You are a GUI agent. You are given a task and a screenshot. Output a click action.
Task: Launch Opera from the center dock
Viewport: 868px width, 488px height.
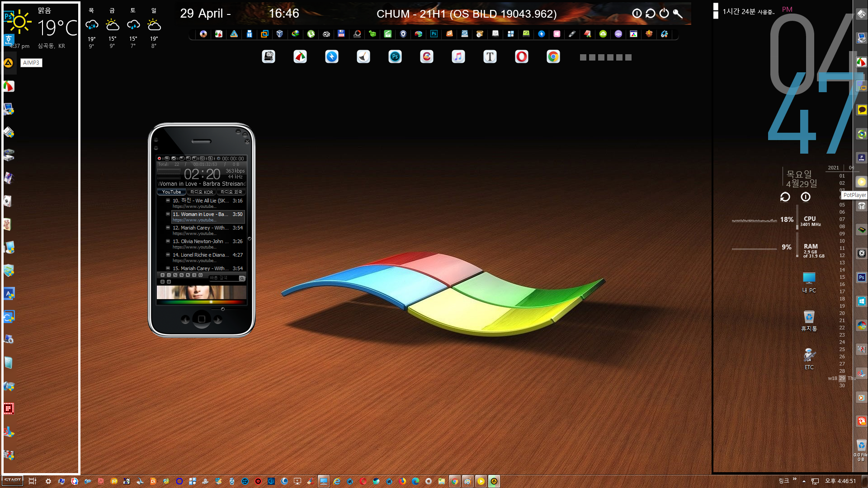pos(522,56)
